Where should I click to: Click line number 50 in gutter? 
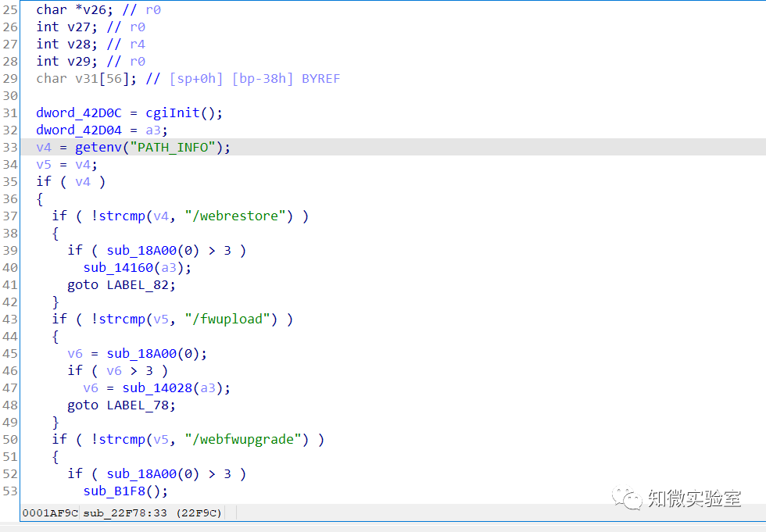click(x=9, y=439)
